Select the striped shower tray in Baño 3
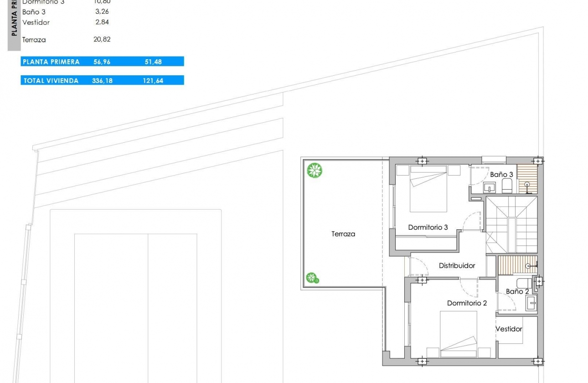Image resolution: width=588 pixels, height=383 pixels. (528, 180)
